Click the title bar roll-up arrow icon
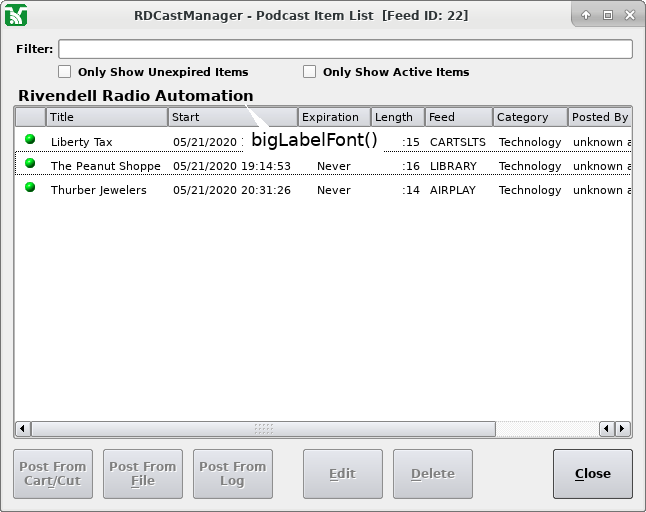 tap(586, 15)
